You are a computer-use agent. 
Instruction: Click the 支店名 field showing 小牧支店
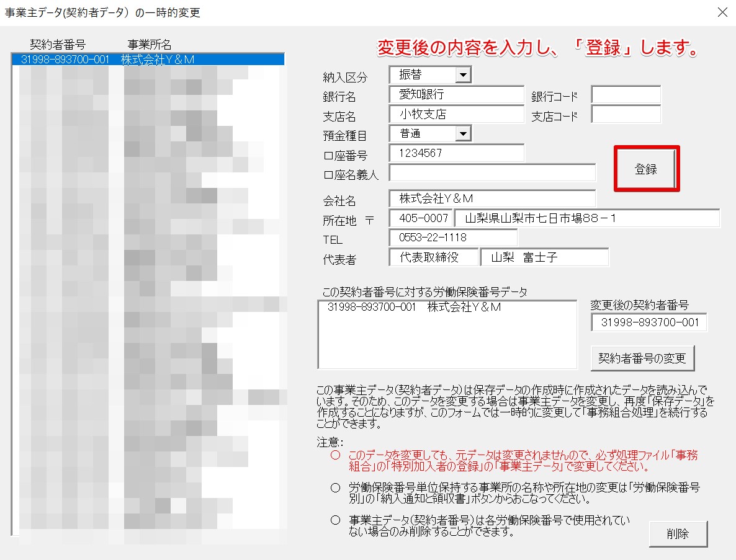pyautogui.click(x=456, y=114)
